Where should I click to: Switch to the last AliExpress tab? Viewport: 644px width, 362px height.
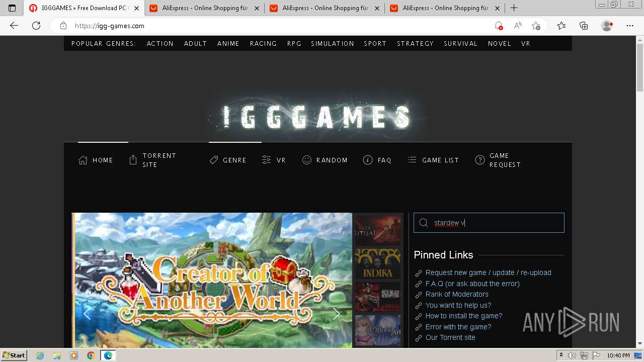pyautogui.click(x=445, y=8)
